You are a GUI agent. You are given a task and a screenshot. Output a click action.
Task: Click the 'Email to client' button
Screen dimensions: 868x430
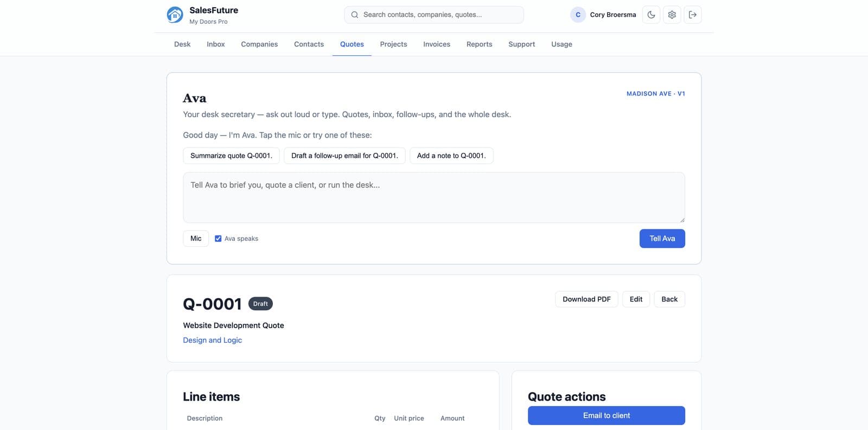pos(607,415)
